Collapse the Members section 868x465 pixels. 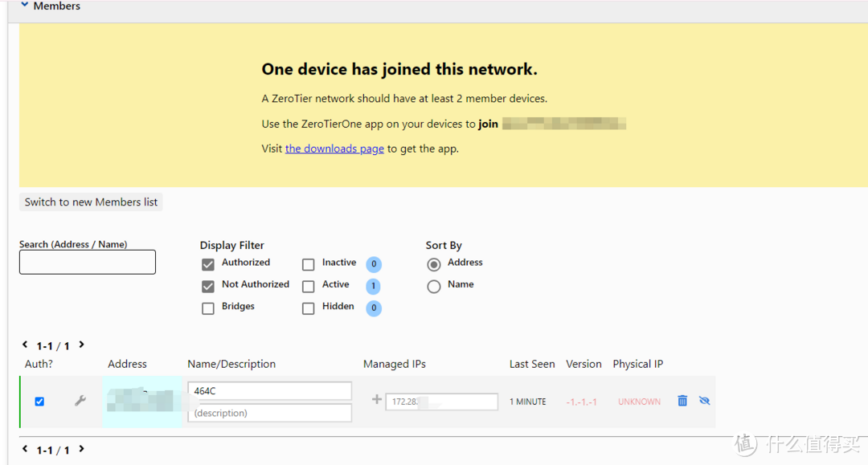coord(25,6)
